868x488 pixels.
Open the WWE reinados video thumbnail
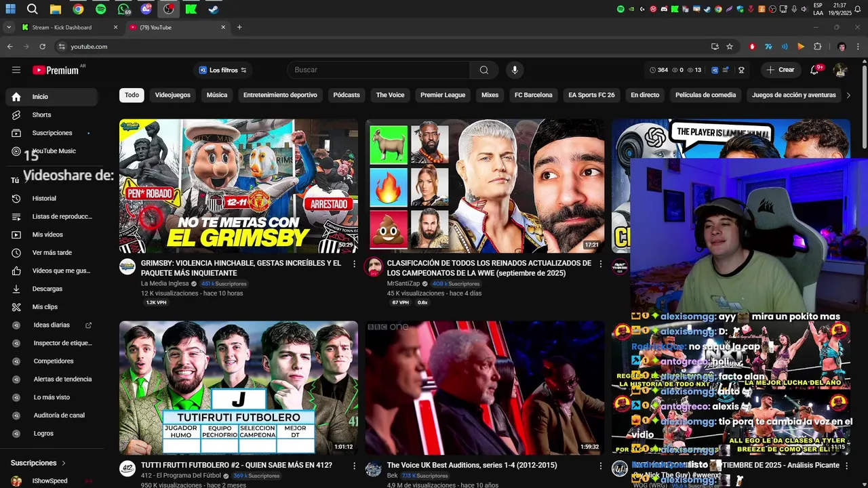pos(485,186)
